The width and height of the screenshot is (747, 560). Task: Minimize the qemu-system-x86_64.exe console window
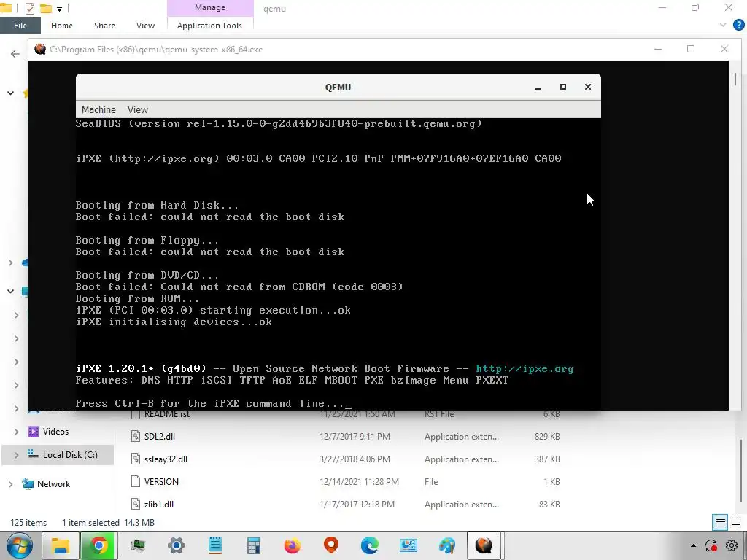point(658,49)
